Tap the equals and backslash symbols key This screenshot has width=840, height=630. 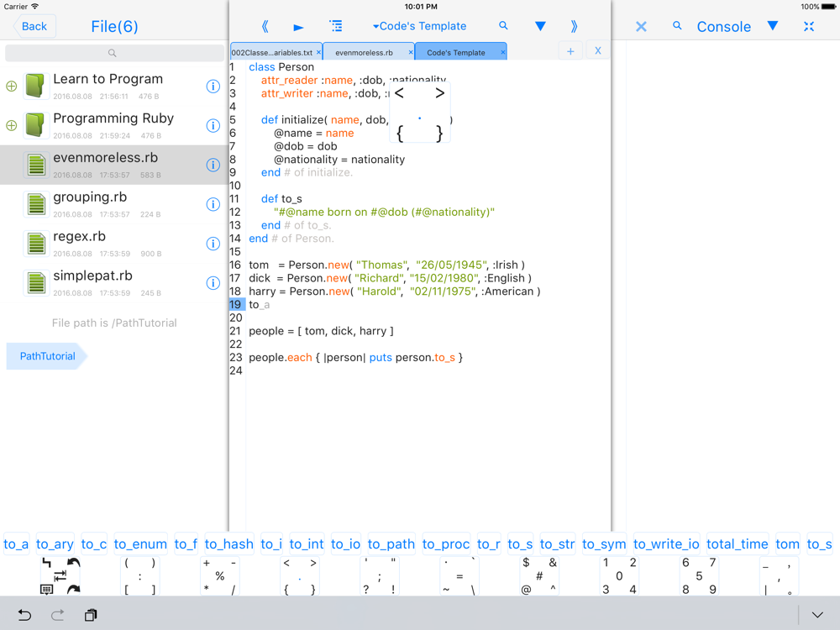coord(459,576)
